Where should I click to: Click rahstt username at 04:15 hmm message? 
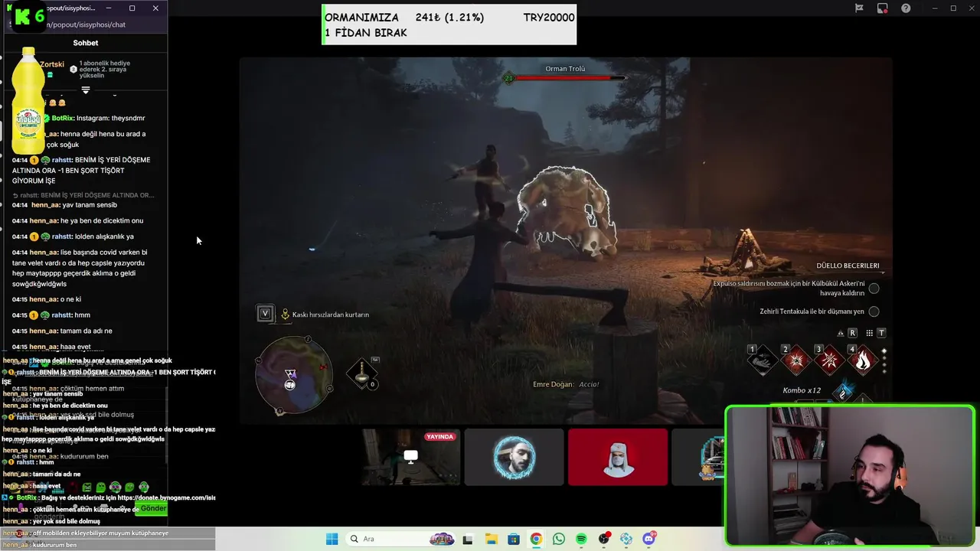click(61, 315)
